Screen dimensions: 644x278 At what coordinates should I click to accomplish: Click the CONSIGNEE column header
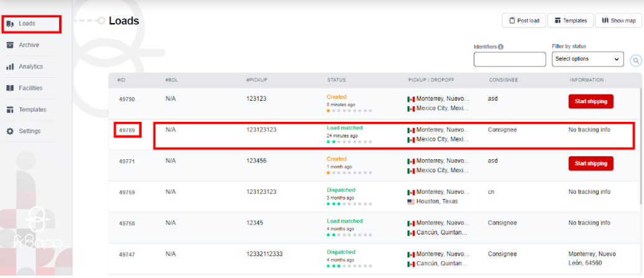point(503,80)
